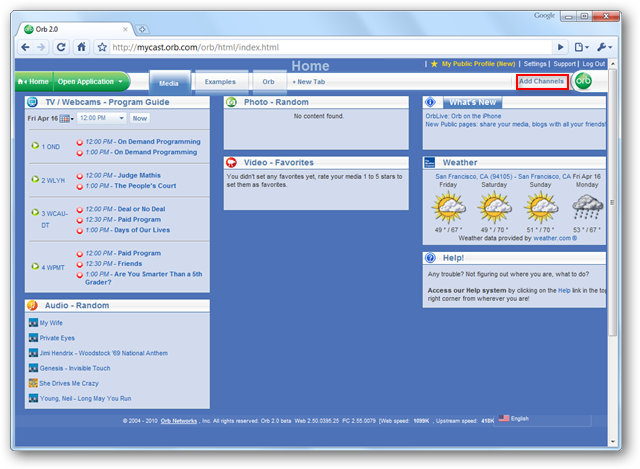This screenshot has height=469, width=640.
Task: Open the wrench tools menu
Action: [604, 47]
